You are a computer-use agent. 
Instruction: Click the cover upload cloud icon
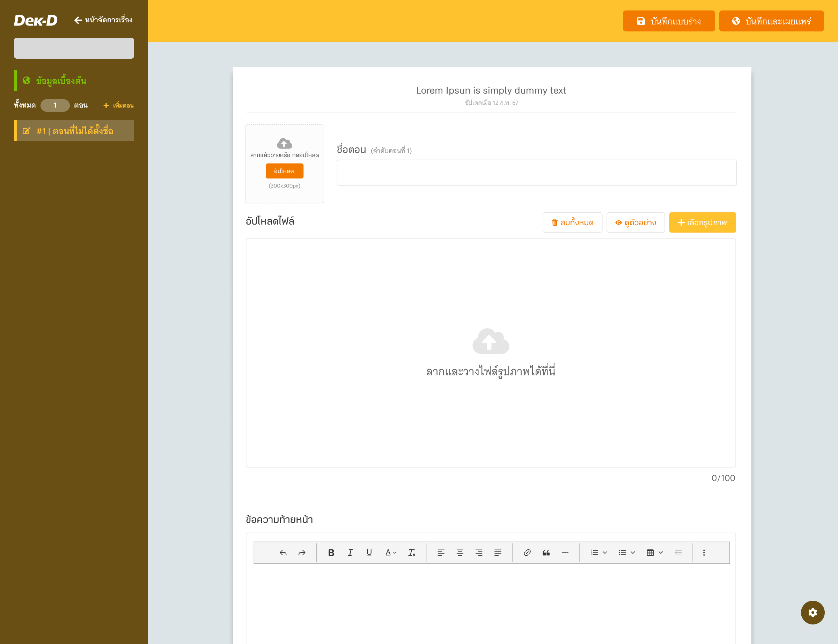click(x=284, y=144)
